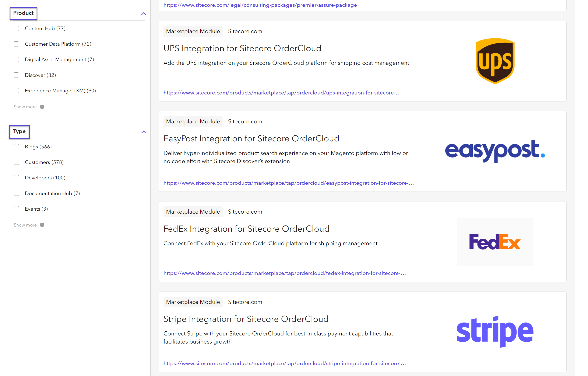Open the ups-integration-for-sitecore URL link
This screenshot has width=588, height=376.
pyautogui.click(x=282, y=93)
